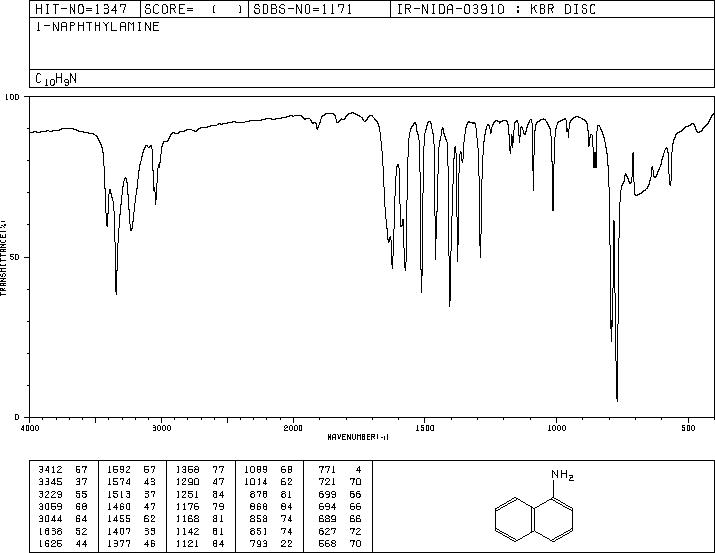Click the N-H stretch peak near 3345 in spectrum
715x553 pixels.
coord(116,293)
